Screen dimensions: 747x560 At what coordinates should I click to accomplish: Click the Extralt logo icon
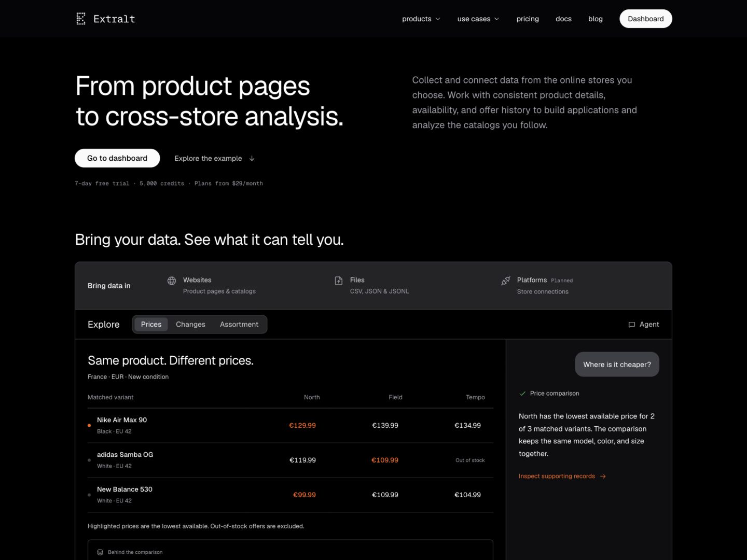click(x=81, y=19)
